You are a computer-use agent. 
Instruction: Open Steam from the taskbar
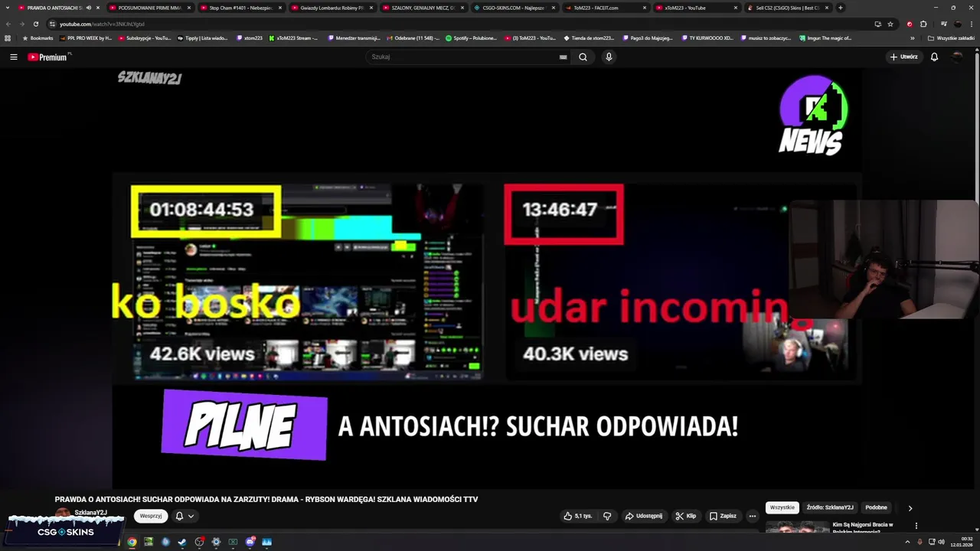182,542
